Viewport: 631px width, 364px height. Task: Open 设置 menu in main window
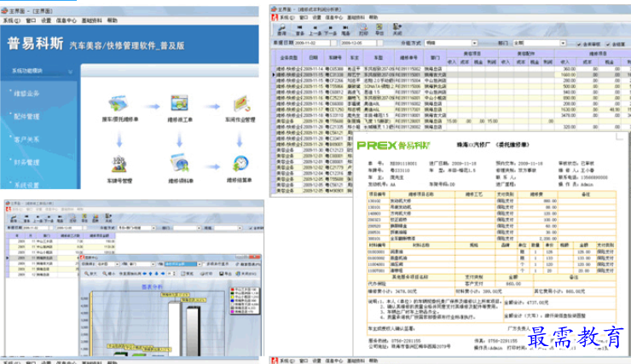pyautogui.click(x=46, y=20)
